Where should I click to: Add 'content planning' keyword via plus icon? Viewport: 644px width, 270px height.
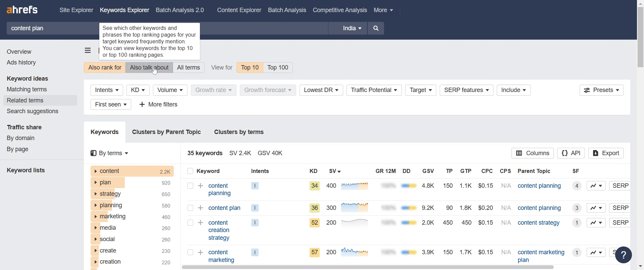201,186
